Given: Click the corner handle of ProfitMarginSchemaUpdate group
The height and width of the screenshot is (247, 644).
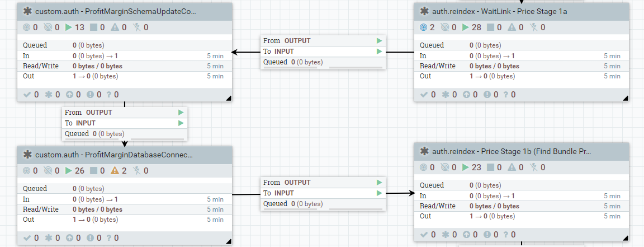Looking at the screenshot, I should coord(229,98).
